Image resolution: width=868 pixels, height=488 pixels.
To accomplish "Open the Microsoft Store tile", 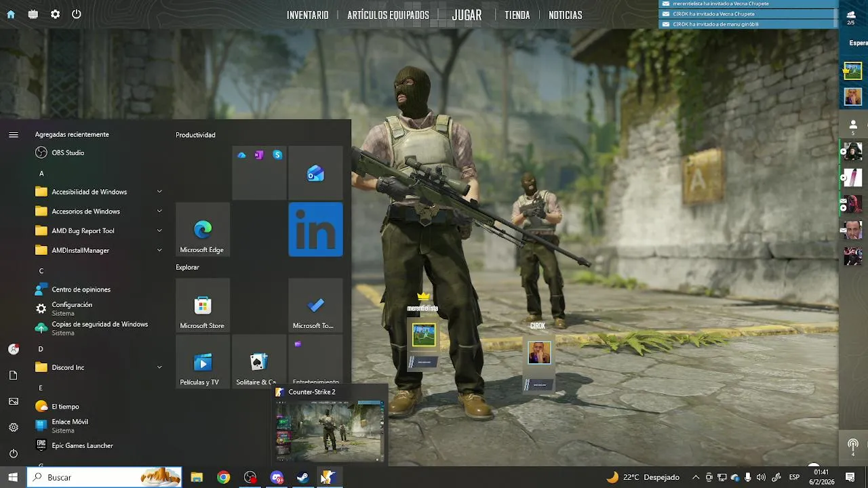I will [x=202, y=305].
